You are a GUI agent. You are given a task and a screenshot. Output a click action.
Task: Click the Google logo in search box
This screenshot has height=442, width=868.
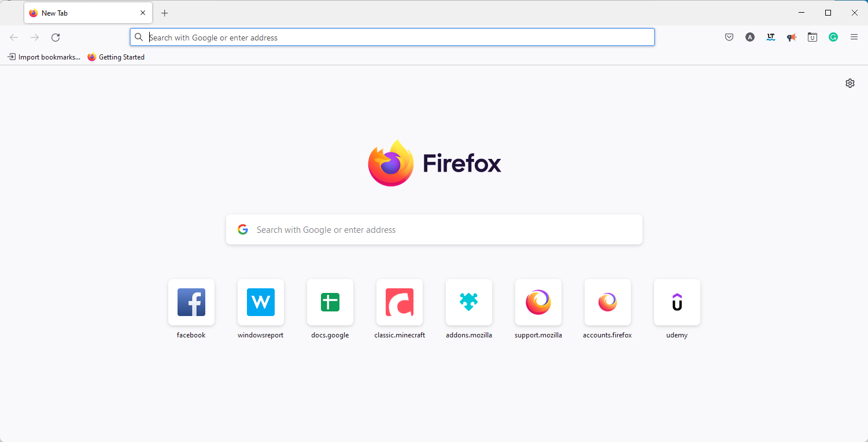point(243,230)
